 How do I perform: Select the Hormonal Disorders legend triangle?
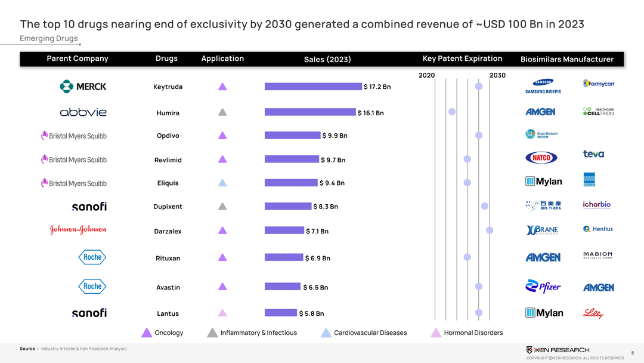click(x=436, y=333)
